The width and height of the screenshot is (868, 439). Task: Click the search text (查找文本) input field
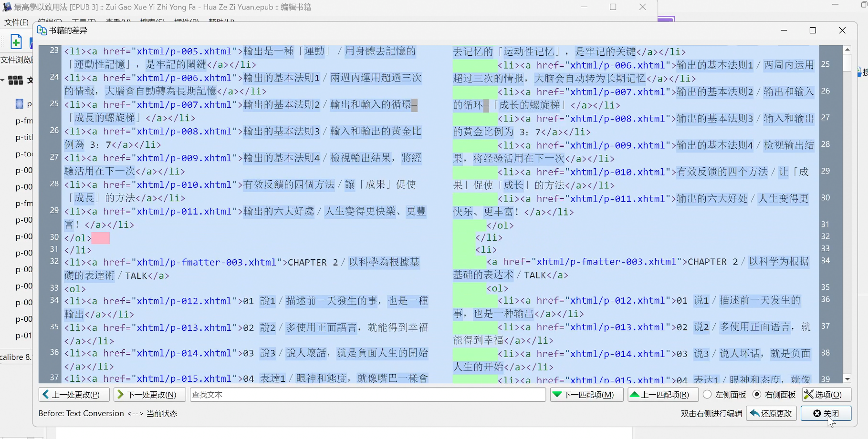(367, 395)
